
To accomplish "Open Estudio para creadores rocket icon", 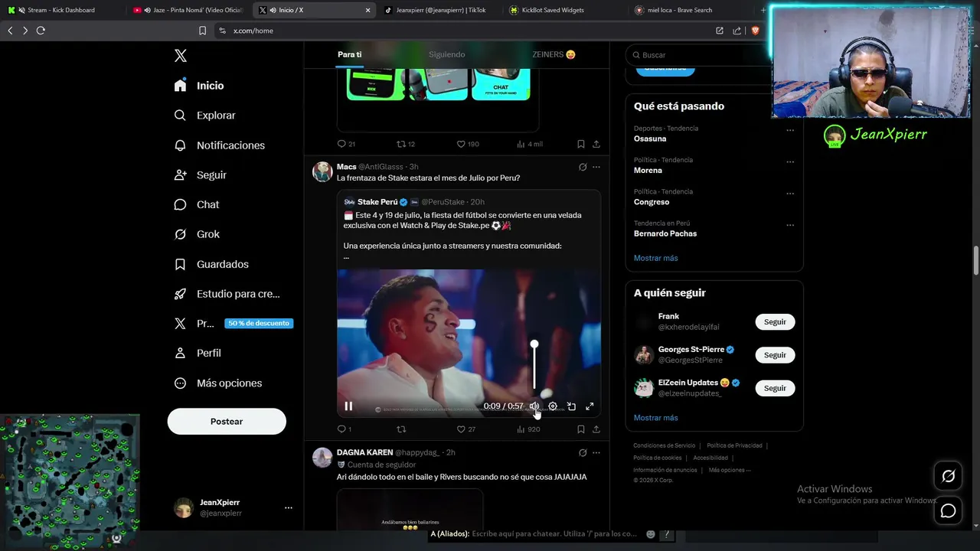I will [180, 294].
